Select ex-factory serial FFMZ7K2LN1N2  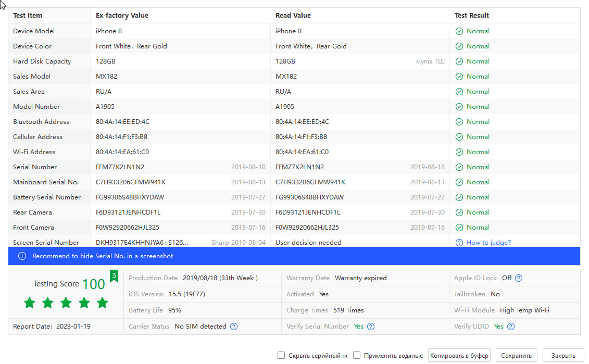point(120,167)
